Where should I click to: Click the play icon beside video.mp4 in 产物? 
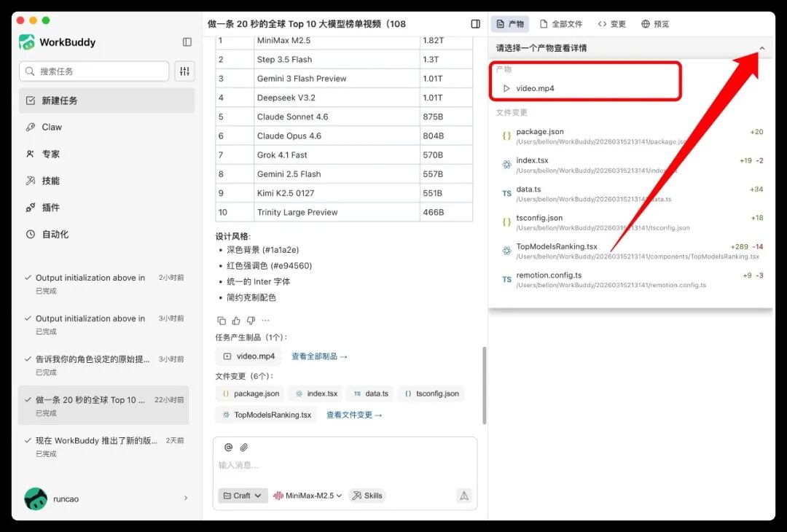click(506, 88)
